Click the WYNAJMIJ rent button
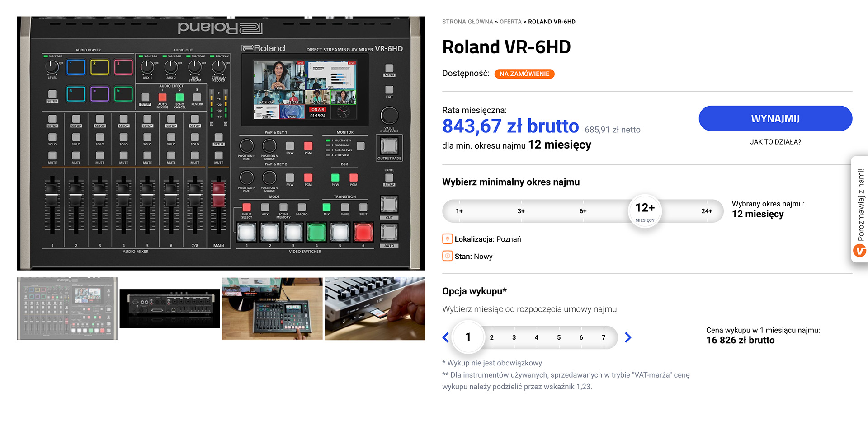 775,119
